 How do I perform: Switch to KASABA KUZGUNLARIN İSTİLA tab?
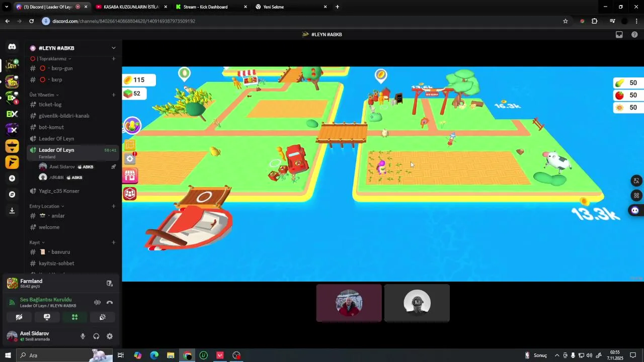click(x=130, y=7)
